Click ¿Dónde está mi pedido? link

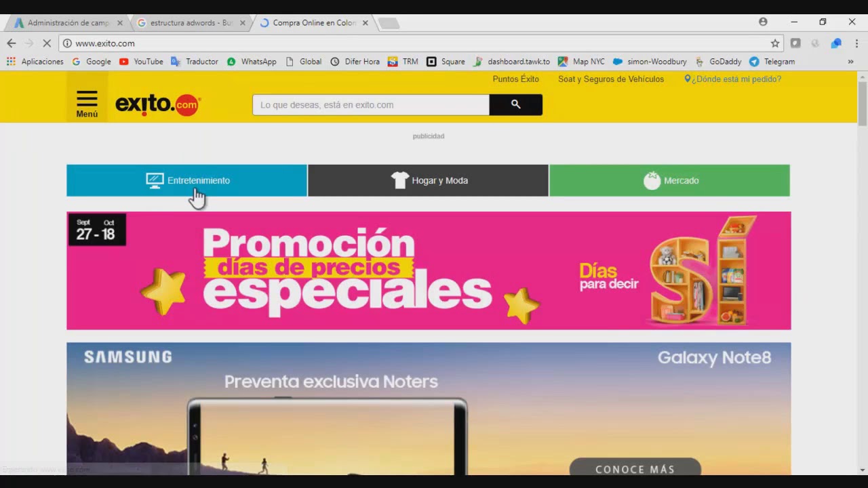(x=732, y=79)
